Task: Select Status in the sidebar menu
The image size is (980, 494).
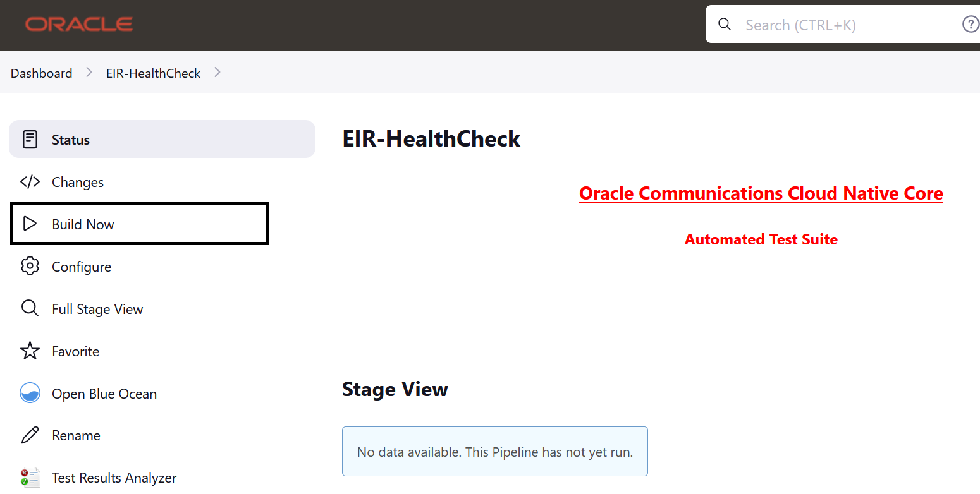Action: click(70, 139)
